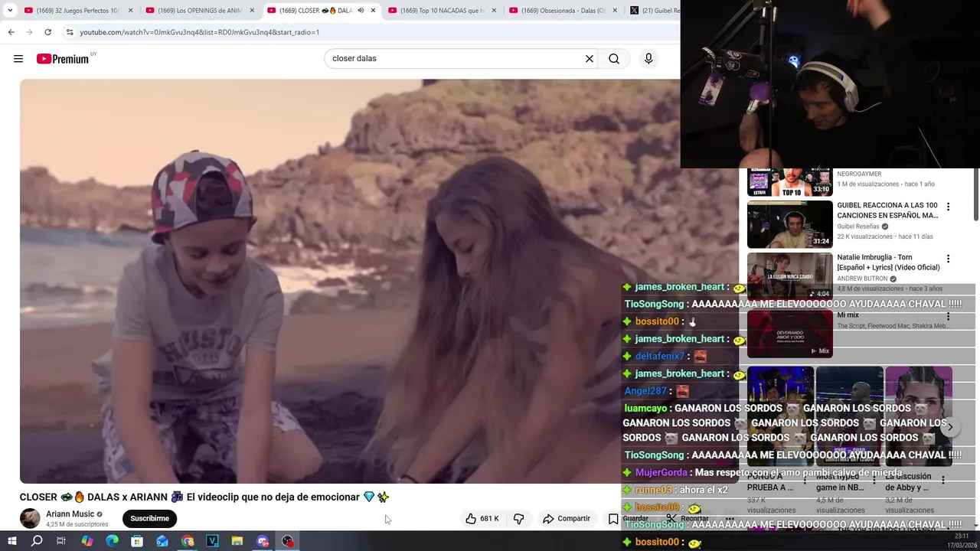Switch to the 'Guibel' X tab
Screen dimensions: 980x551
(654, 11)
